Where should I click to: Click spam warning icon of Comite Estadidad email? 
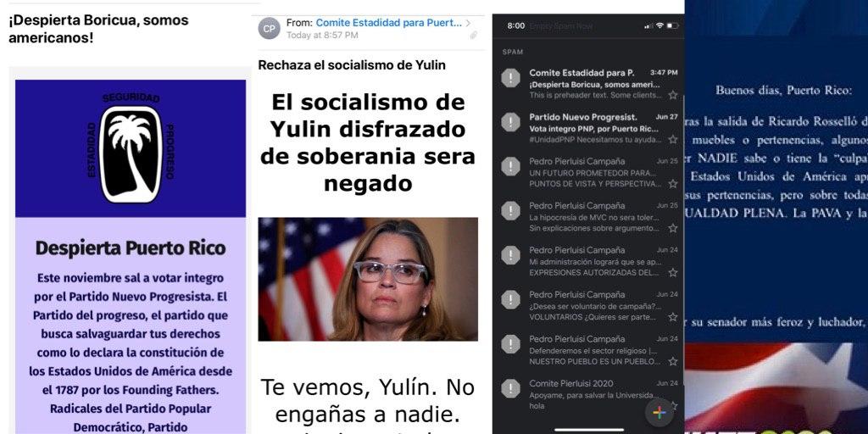[x=510, y=78]
